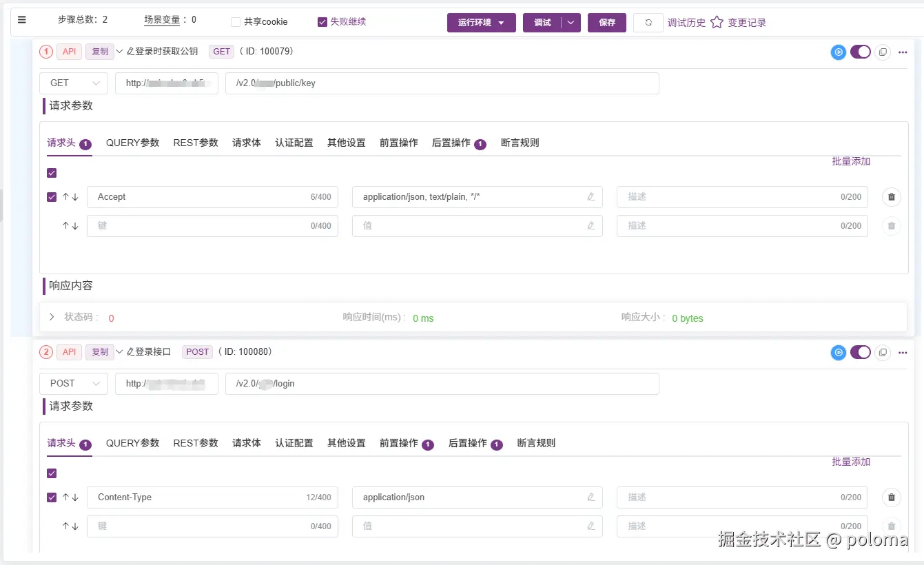Click the hamburger menu icon at top left
This screenshot has height=565, width=924.
(22, 20)
